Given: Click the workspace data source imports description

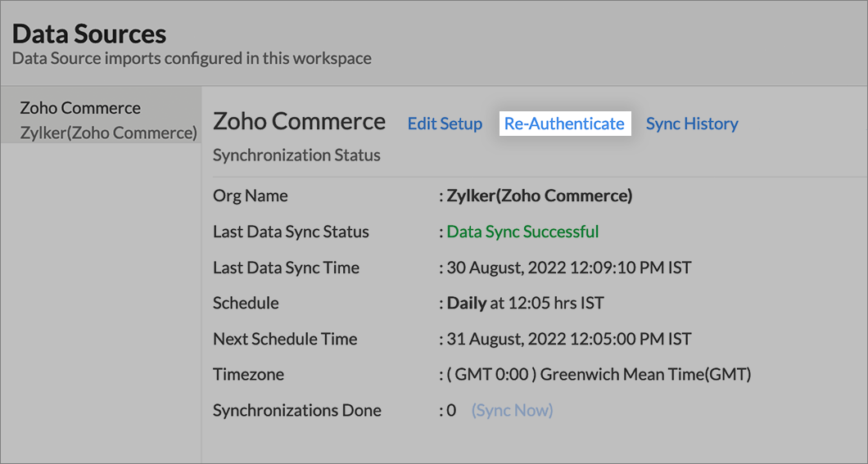Looking at the screenshot, I should tap(192, 59).
